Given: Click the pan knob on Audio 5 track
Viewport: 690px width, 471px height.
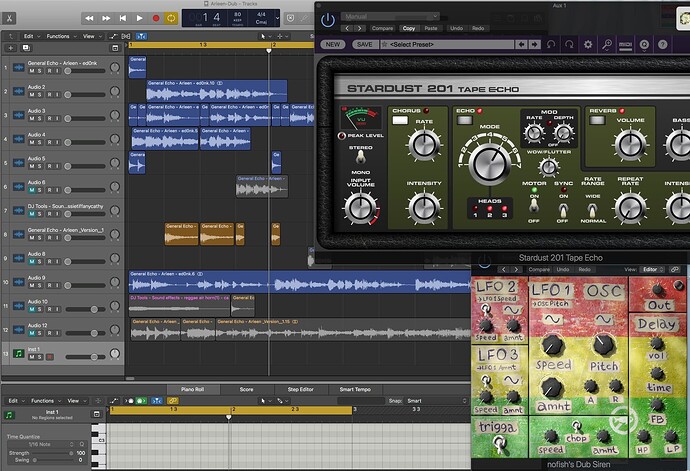Looking at the screenshot, I should click(115, 163).
